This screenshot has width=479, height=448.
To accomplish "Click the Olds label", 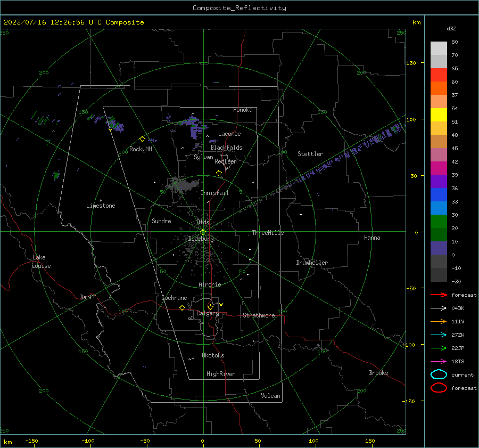I will (203, 222).
